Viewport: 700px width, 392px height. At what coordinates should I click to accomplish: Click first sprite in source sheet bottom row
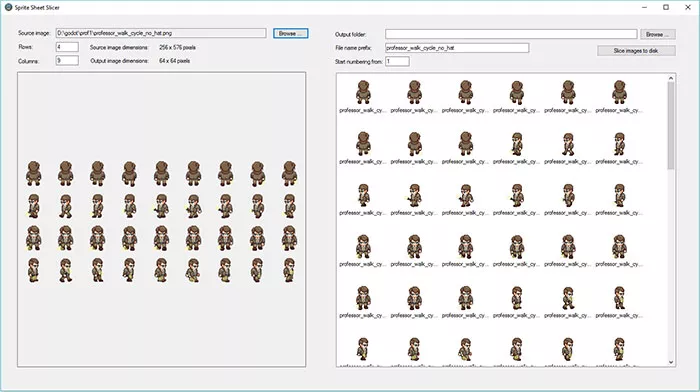tap(33, 270)
